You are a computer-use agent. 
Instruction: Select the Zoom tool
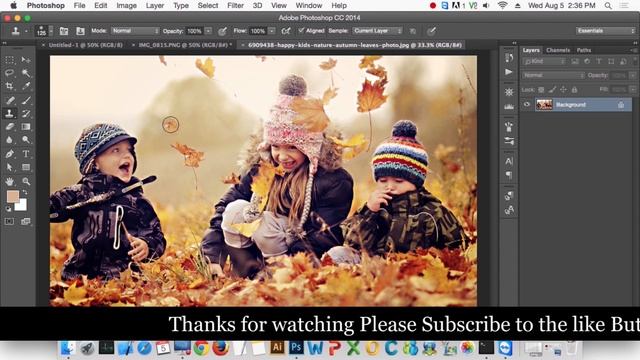coord(26,181)
